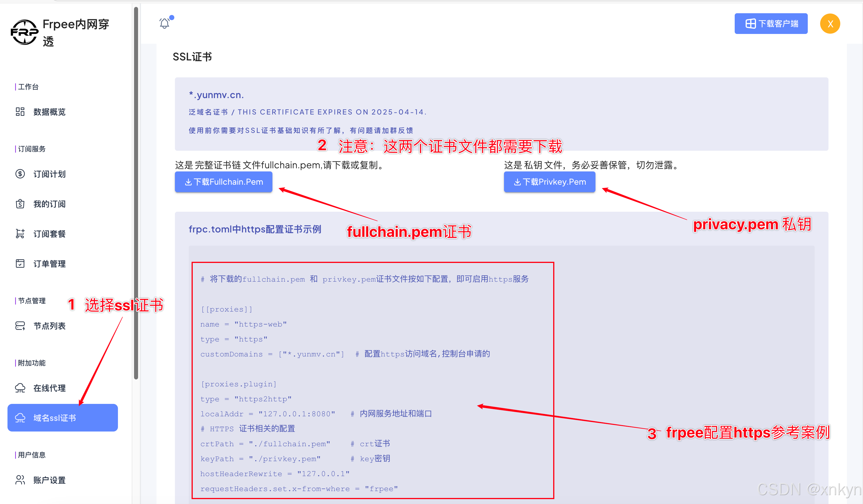Click the orange X user avatar
The image size is (863, 504).
coord(830,24)
